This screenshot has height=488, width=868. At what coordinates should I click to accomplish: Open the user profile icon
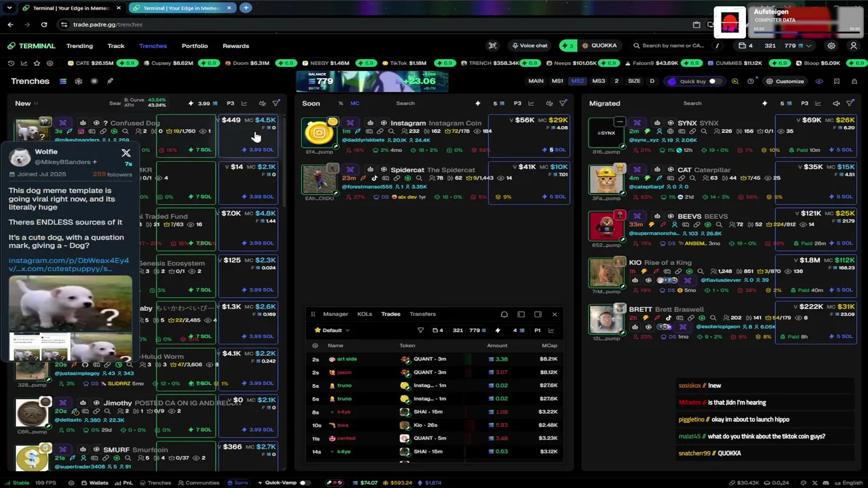pos(854,46)
